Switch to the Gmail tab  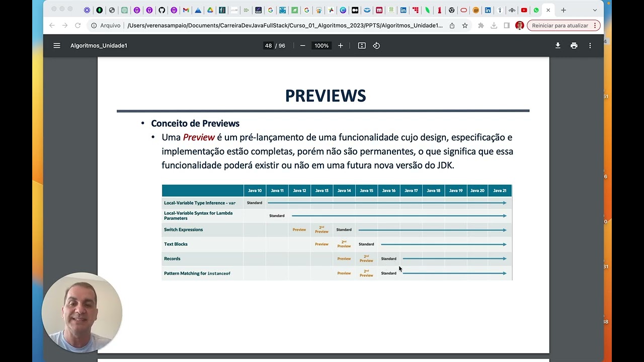(186, 10)
